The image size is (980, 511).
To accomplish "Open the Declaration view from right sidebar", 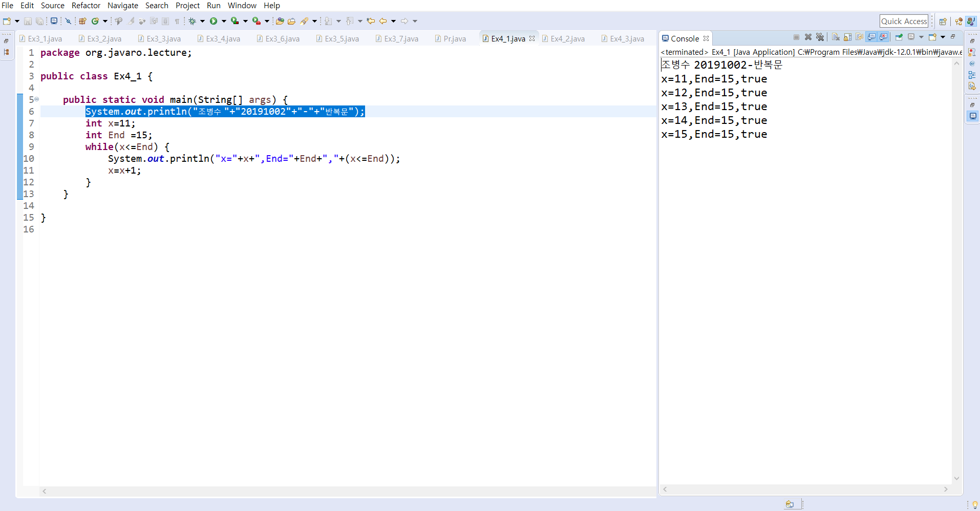I will pyautogui.click(x=972, y=86).
